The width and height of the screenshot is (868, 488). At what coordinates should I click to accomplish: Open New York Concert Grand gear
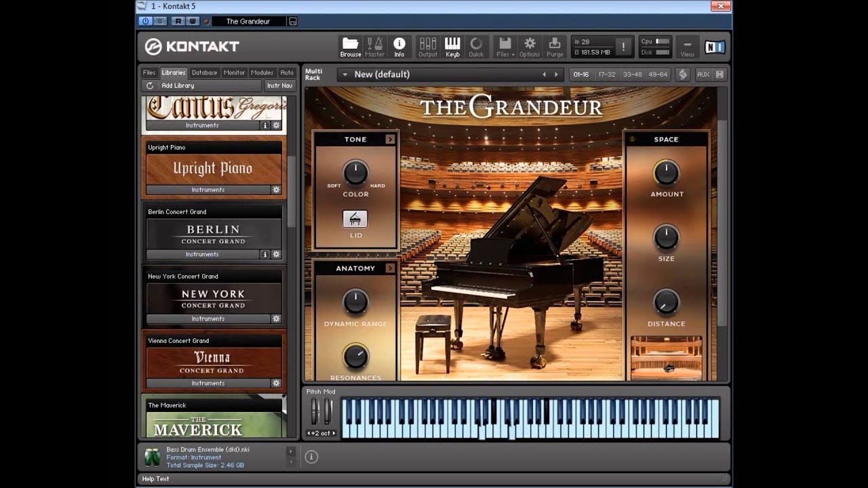pos(276,319)
